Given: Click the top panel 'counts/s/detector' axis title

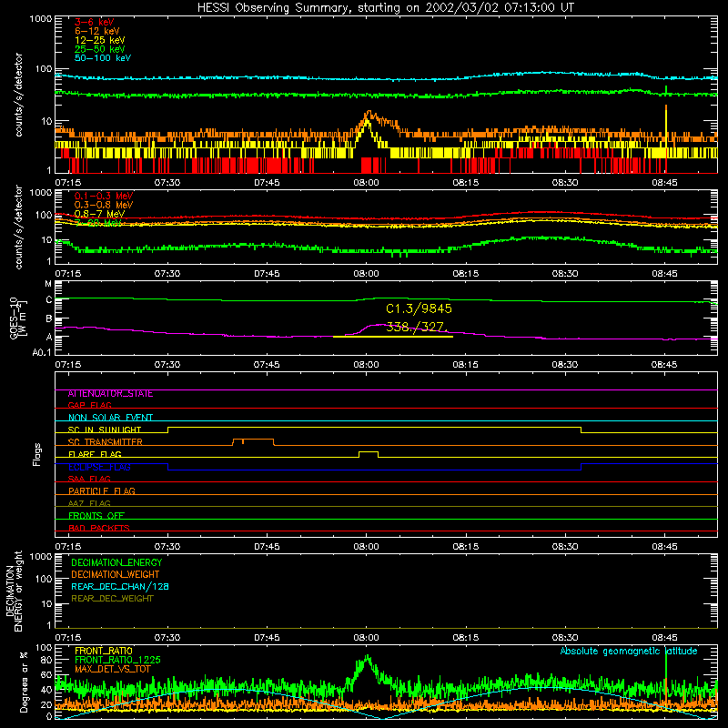Looking at the screenshot, I should [x=18, y=95].
